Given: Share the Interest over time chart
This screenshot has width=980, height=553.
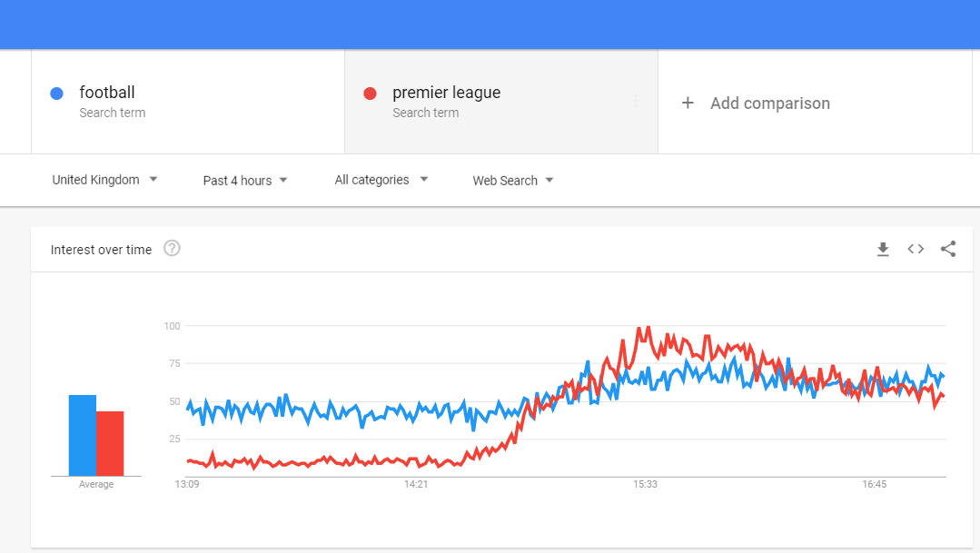Looking at the screenshot, I should 948,249.
